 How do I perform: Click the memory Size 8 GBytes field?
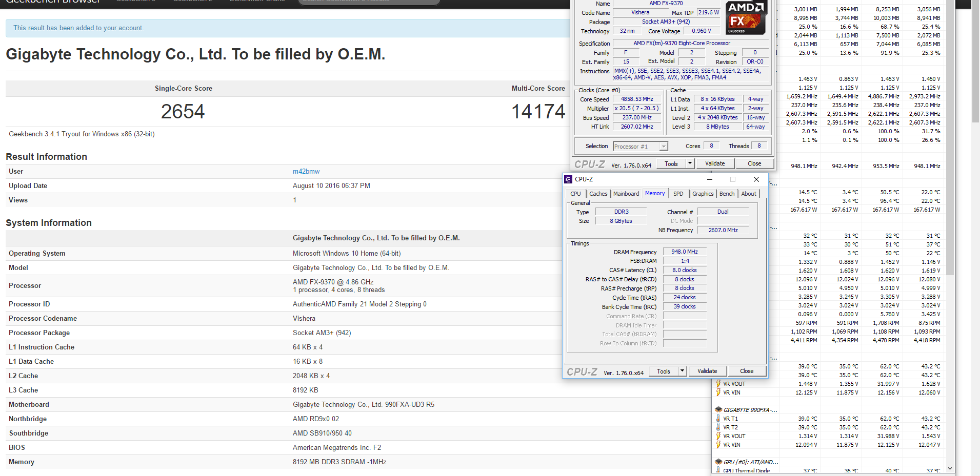click(x=621, y=221)
